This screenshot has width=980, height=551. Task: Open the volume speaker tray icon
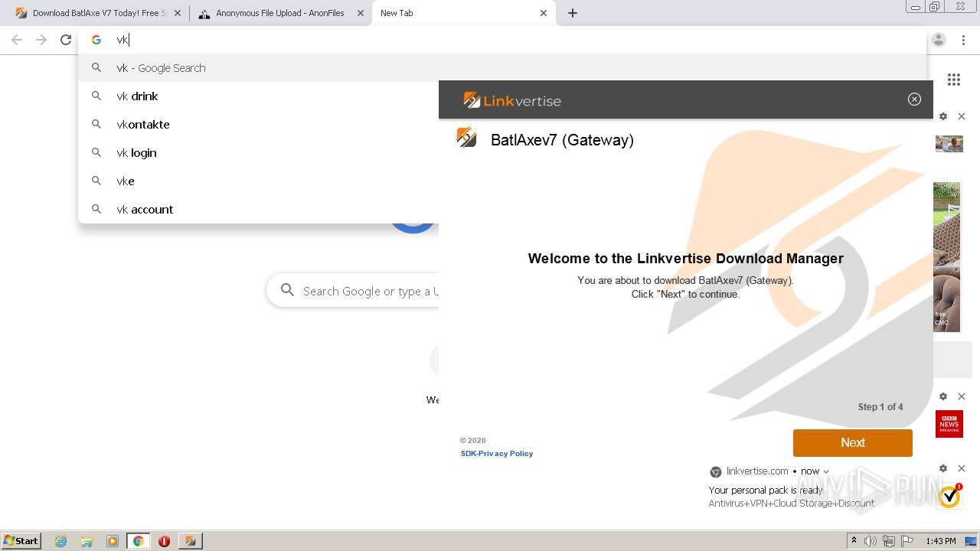871,541
